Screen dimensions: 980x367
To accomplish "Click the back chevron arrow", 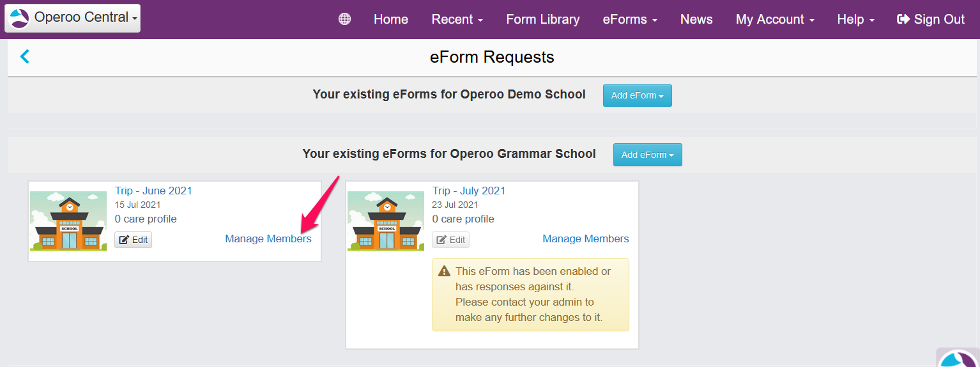I will 25,57.
